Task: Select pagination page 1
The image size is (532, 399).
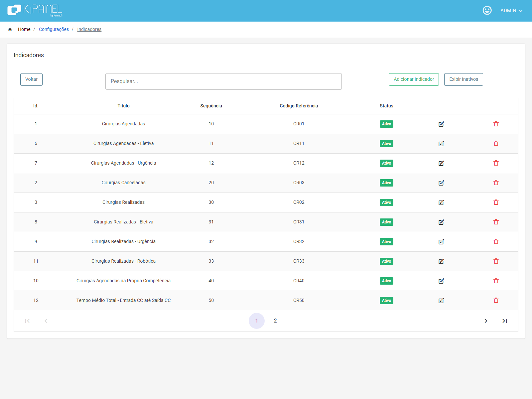Action: pos(257,321)
